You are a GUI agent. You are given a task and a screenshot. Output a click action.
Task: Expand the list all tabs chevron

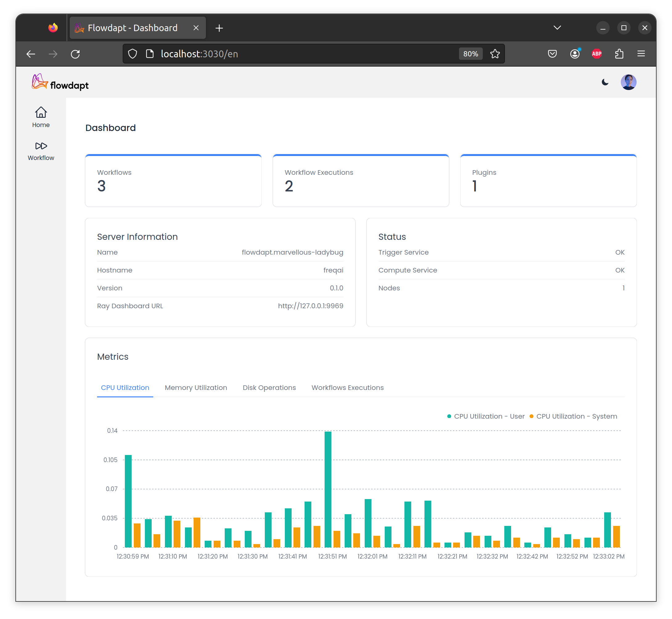coord(557,28)
